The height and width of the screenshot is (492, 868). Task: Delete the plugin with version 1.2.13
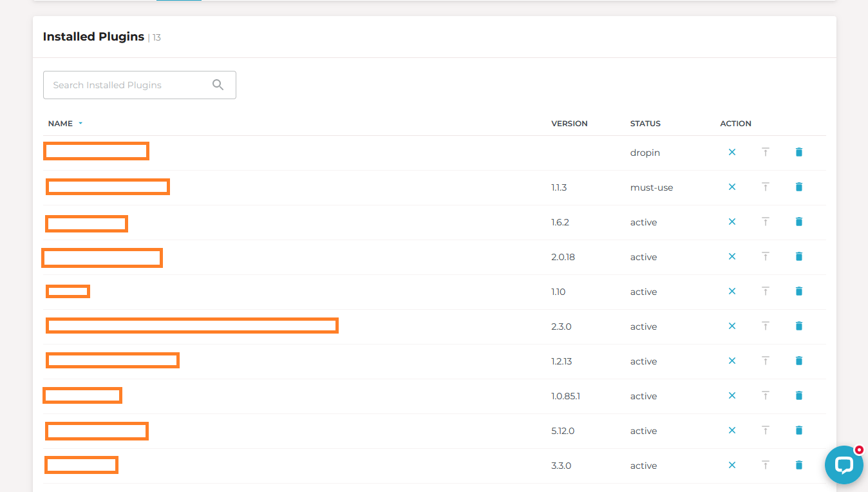(799, 361)
